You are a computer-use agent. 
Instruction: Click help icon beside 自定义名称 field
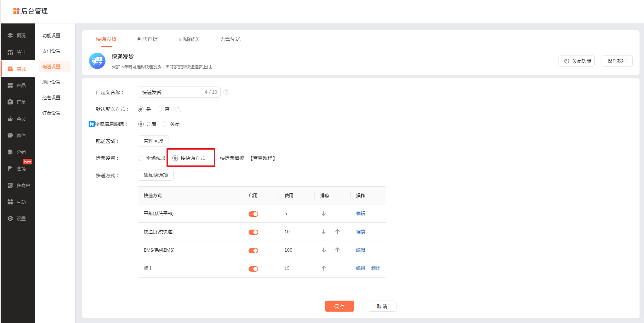pyautogui.click(x=226, y=92)
